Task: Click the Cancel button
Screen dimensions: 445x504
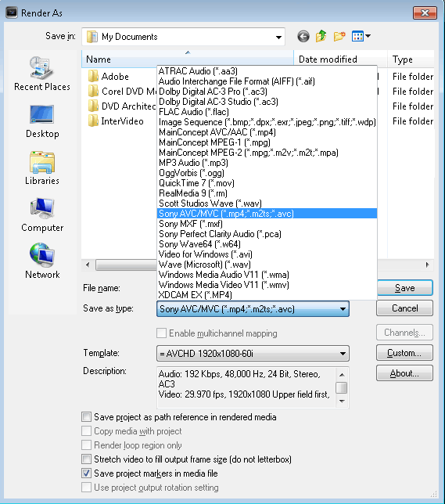Action: pyautogui.click(x=405, y=308)
